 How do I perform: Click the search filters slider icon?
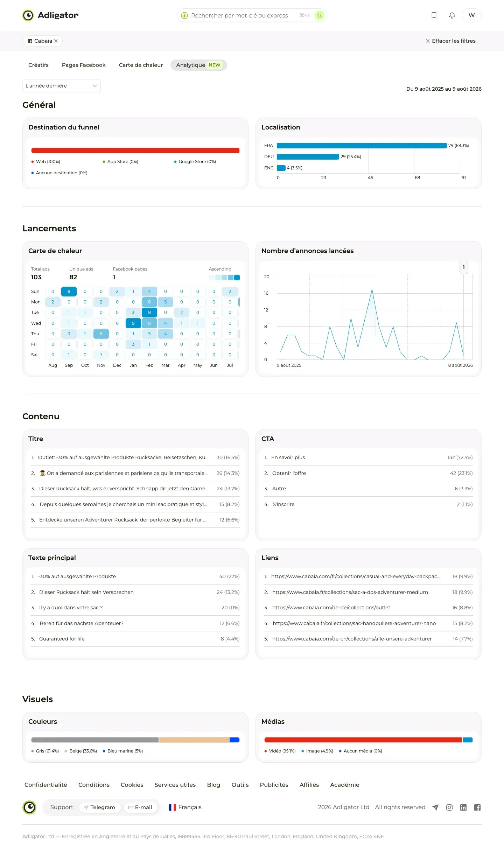click(319, 15)
